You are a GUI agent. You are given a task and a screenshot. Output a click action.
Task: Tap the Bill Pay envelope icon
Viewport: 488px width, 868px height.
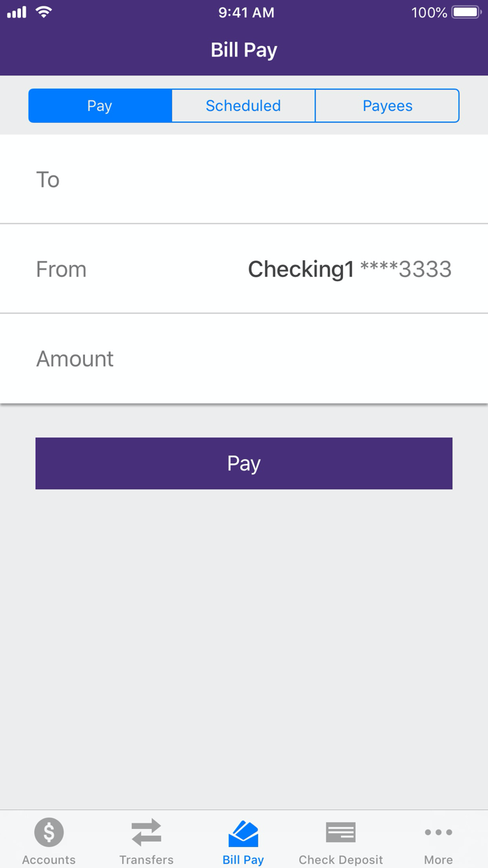click(243, 832)
